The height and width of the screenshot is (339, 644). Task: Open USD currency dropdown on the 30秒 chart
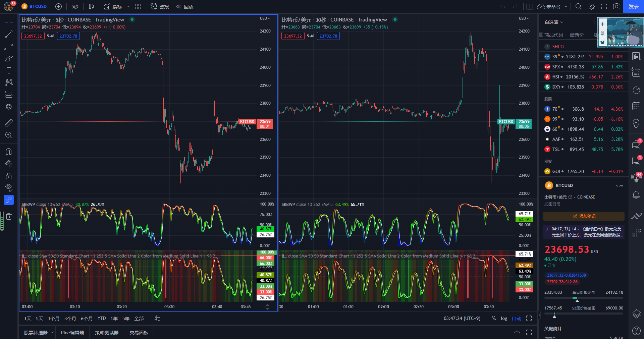point(524,18)
